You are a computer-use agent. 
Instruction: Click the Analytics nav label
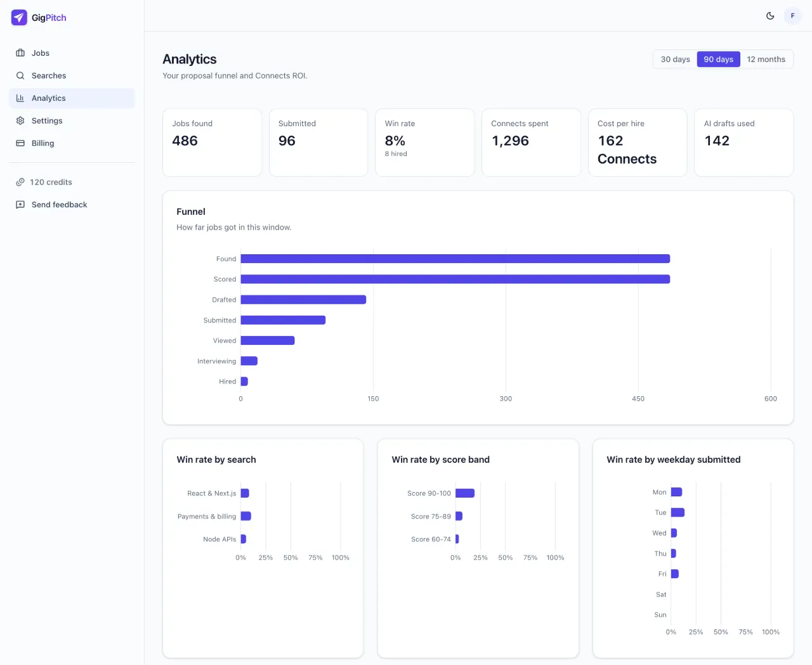(x=49, y=98)
